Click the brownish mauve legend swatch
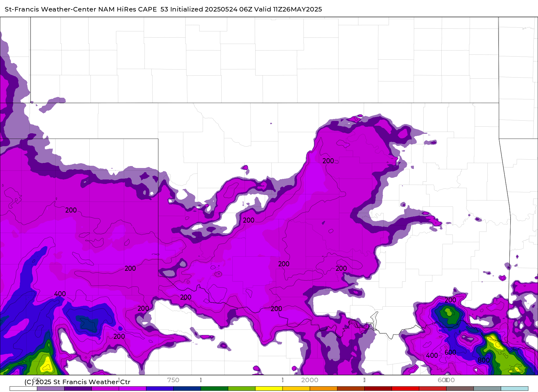Viewport: 538px width, 392px height. coord(460,389)
